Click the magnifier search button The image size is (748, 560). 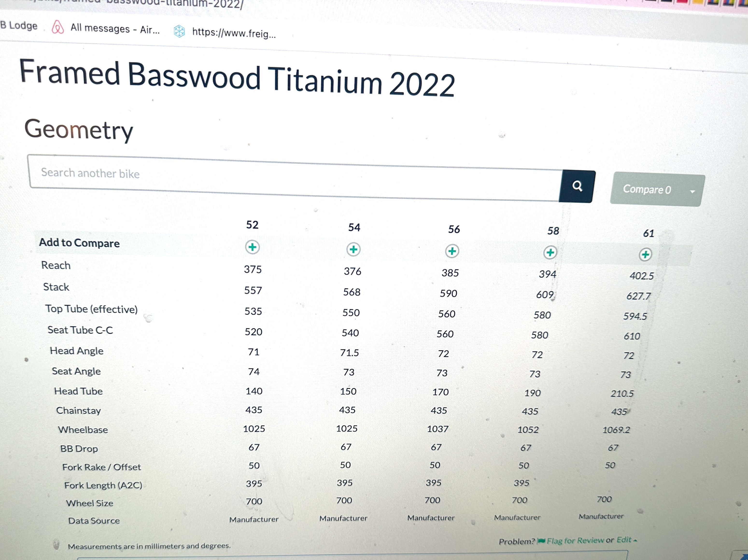click(x=577, y=186)
